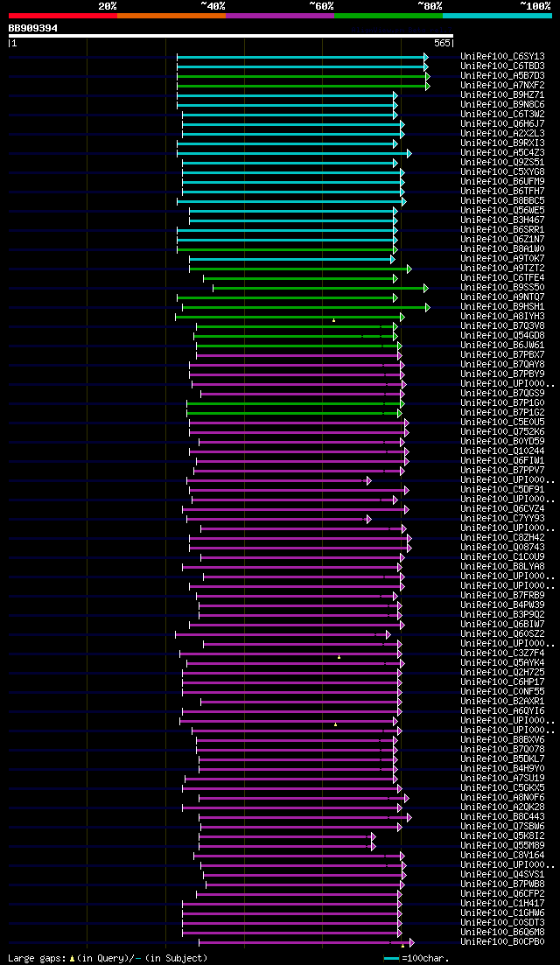Select the UniRef100_A9NTQ7 label
This screenshot has height=965, width=560.
[502, 297]
